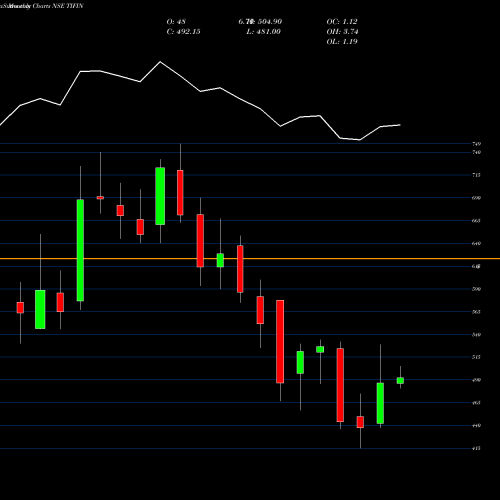Select the 'OH: 3.74' readout
This screenshot has height=500, width=500.
(342, 32)
